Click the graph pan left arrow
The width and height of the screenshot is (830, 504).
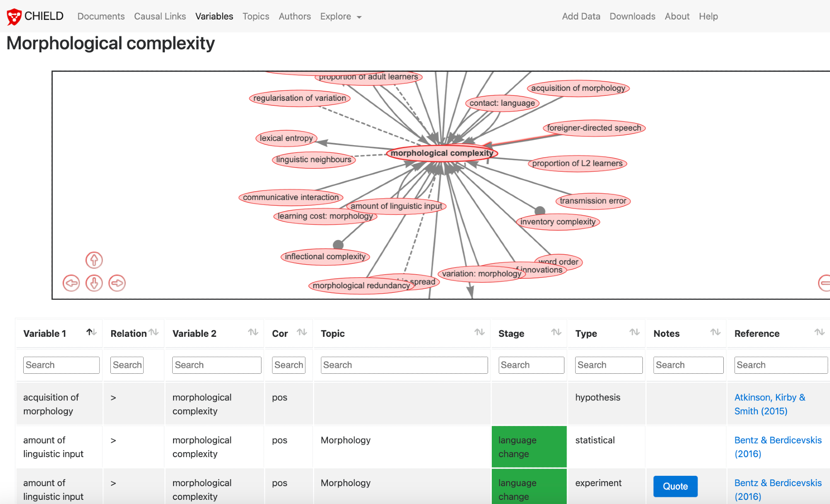71,283
